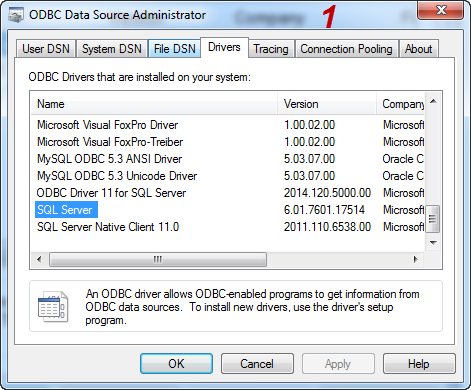This screenshot has width=471, height=390.
Task: Click version 6.01.7601.17514 cell
Action: [324, 210]
